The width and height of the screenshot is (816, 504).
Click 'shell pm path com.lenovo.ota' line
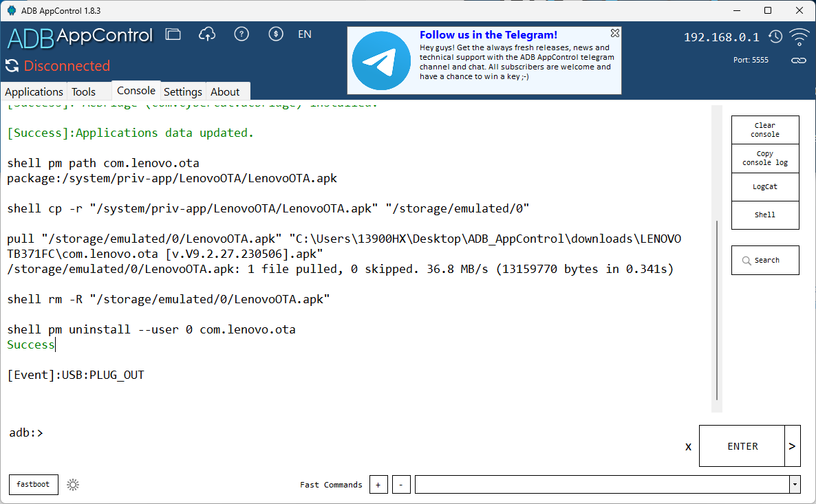point(103,164)
